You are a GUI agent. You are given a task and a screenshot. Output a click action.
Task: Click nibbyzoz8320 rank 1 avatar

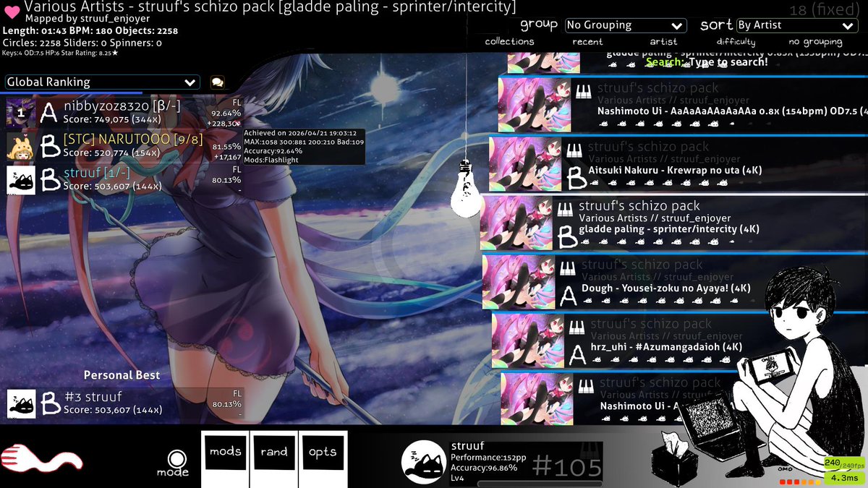point(21,113)
